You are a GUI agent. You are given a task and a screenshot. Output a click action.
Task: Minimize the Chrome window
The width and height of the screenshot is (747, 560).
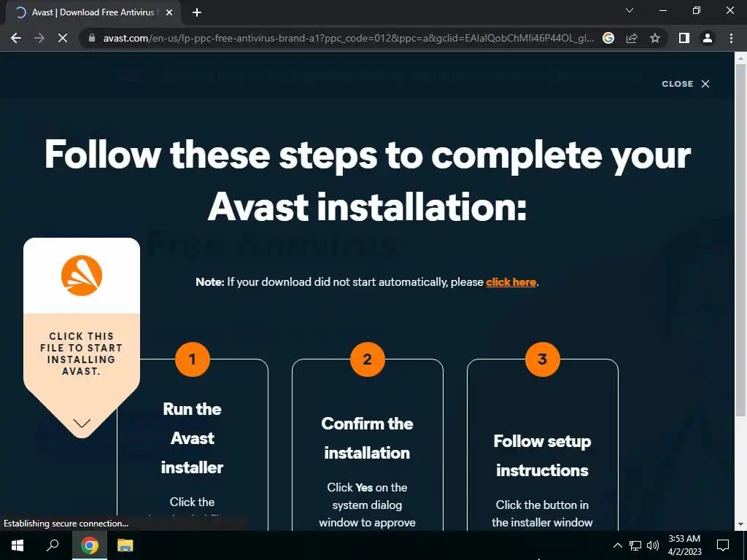coord(662,10)
